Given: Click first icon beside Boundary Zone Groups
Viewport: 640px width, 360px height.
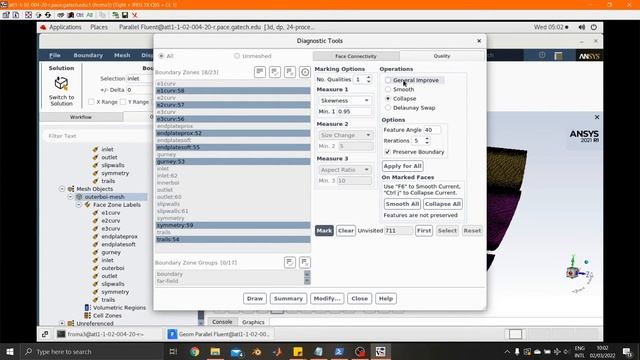Looking at the screenshot, I should tap(290, 262).
